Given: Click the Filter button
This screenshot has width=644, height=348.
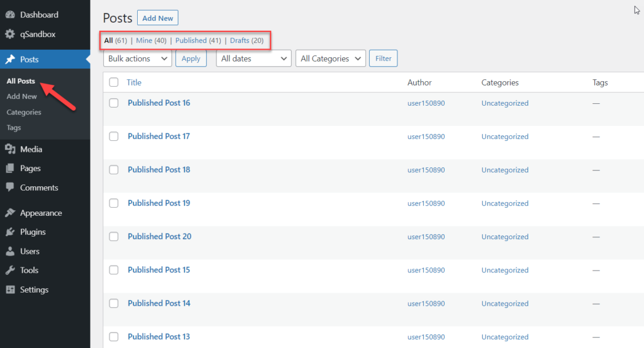Looking at the screenshot, I should pos(383,59).
